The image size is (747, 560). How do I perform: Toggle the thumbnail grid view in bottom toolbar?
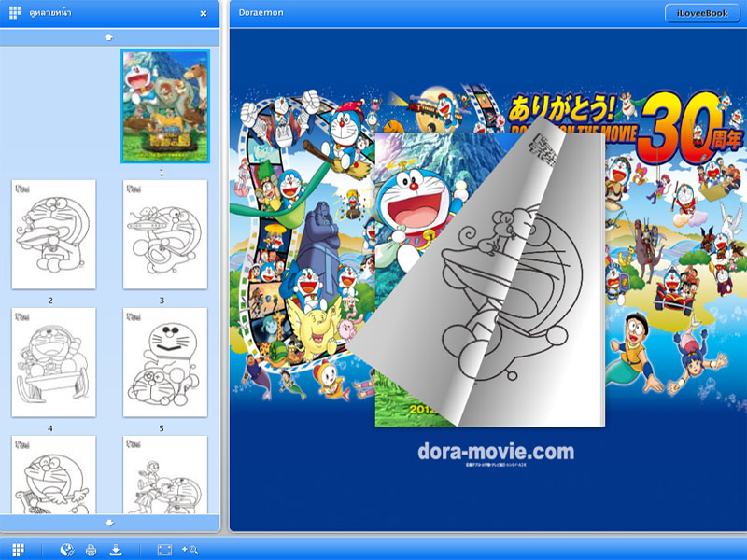click(18, 550)
